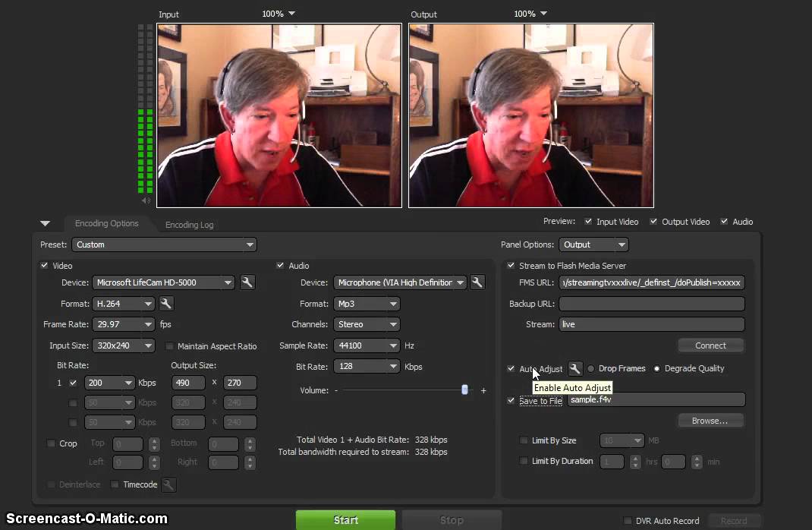Click the sample.f4v file name field
This screenshot has width=812, height=530.
[x=656, y=399]
